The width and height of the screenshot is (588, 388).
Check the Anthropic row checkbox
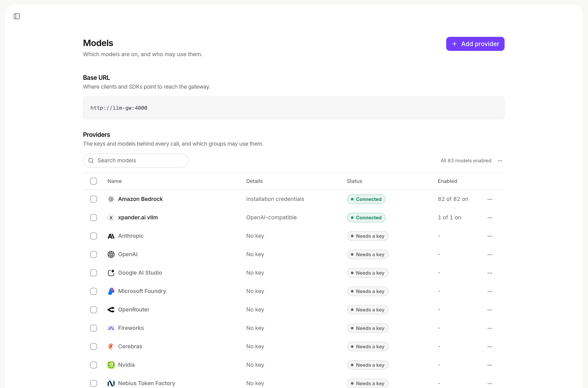pos(93,236)
